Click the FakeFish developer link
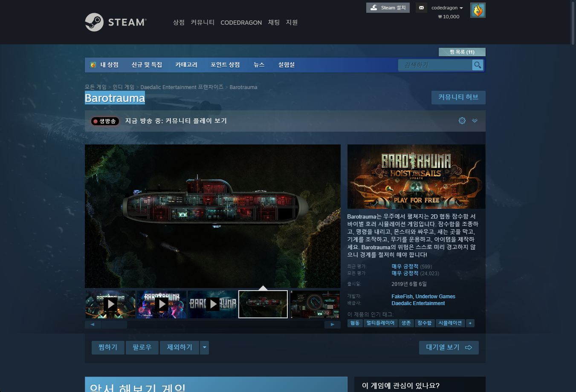Screen dimensions: 576x392 click(402, 297)
